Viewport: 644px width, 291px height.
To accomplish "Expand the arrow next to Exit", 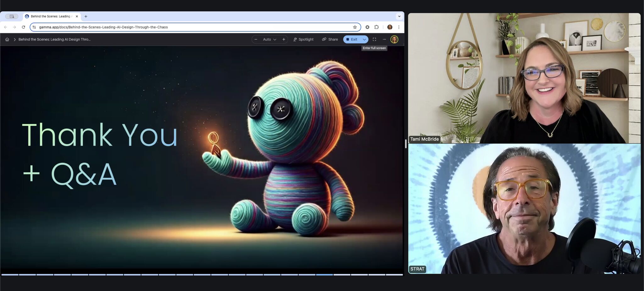I will [364, 39].
